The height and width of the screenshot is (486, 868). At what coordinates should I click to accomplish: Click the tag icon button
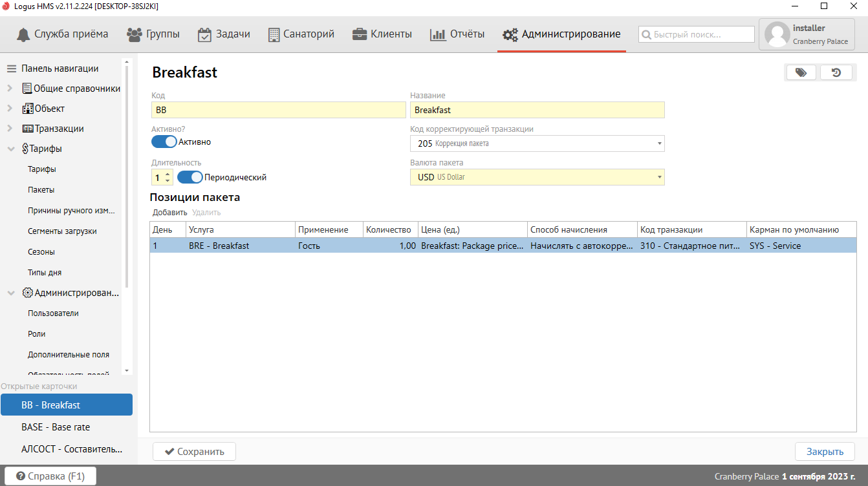[801, 72]
